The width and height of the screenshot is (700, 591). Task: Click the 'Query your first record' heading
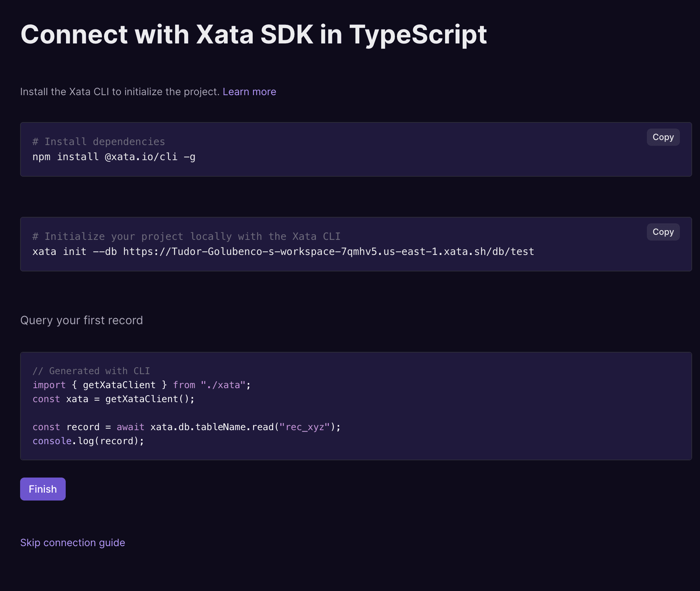pos(81,320)
